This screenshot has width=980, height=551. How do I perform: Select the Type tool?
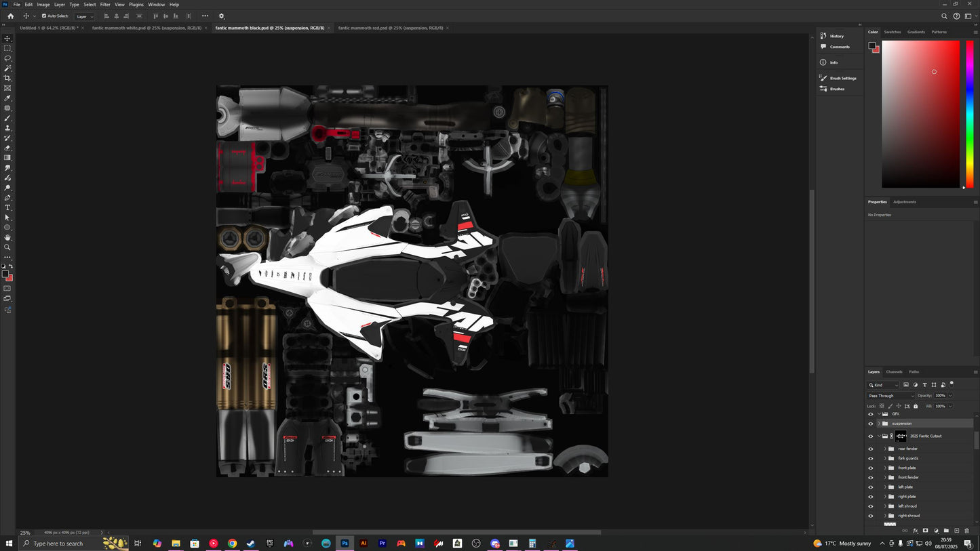(7, 207)
